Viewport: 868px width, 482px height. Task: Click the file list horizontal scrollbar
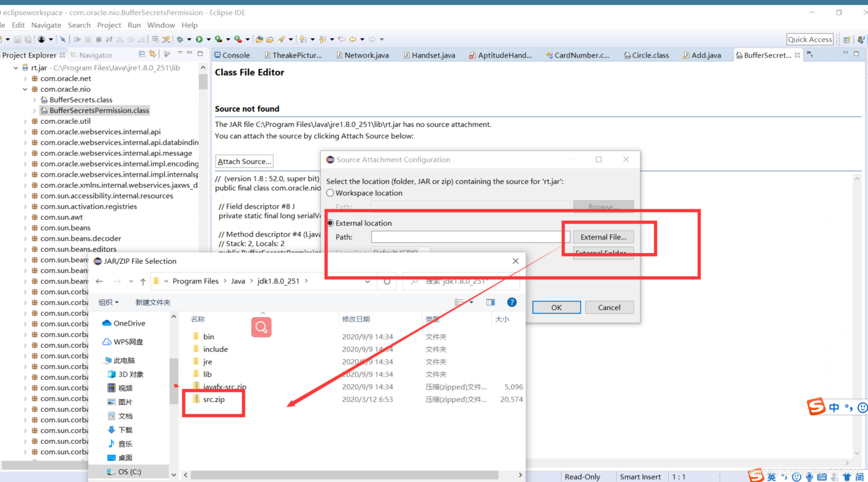pyautogui.click(x=345, y=475)
